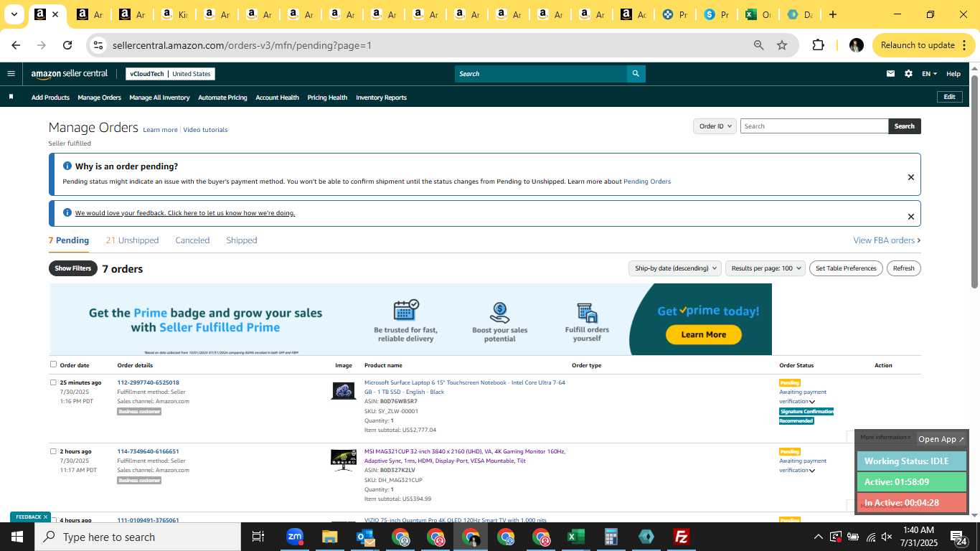Open Excel from the taskbar
The width and height of the screenshot is (980, 551).
(x=575, y=537)
